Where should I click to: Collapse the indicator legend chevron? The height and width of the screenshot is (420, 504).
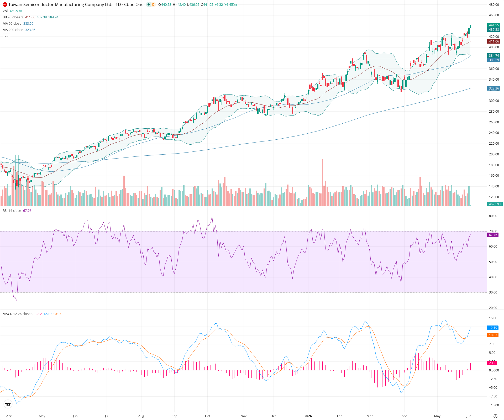click(6, 36)
